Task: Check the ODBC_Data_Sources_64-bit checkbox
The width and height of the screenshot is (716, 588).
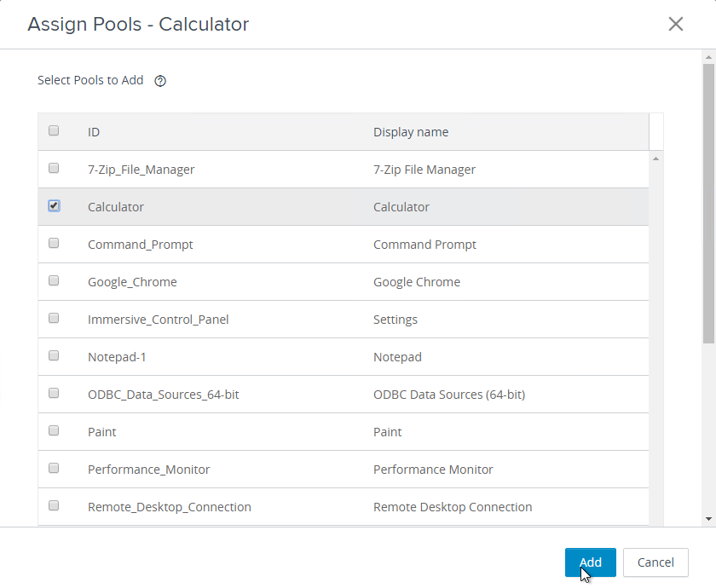Action: pos(54,393)
